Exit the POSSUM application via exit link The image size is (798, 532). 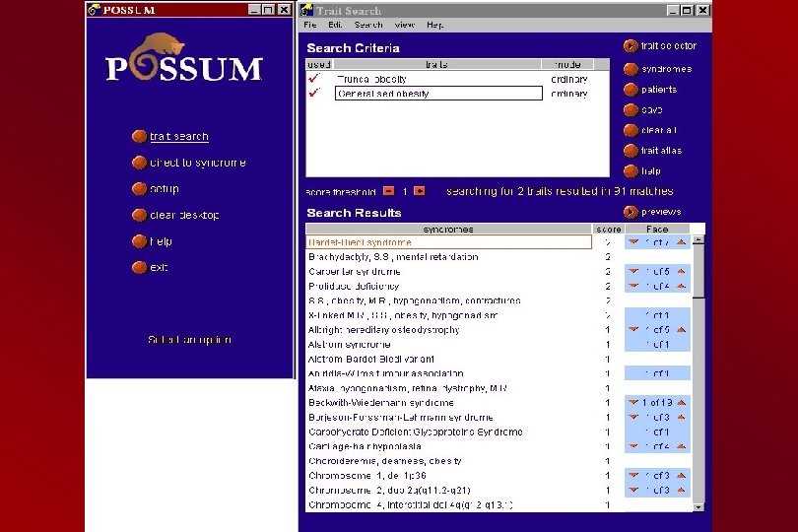[x=159, y=267]
